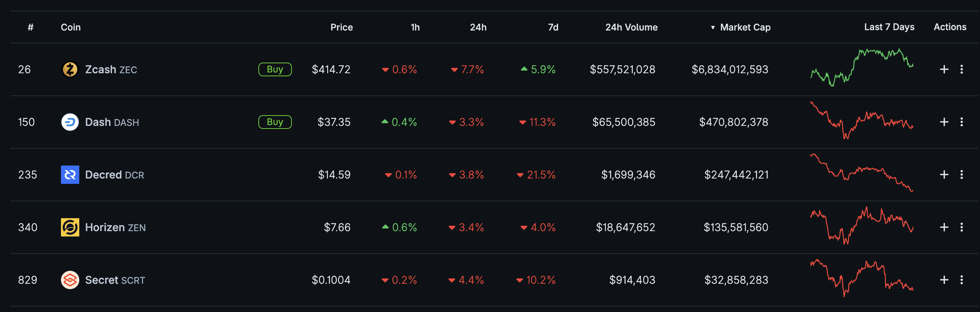Add Dash to watchlist with plus icon
980x312 pixels.
tap(945, 122)
